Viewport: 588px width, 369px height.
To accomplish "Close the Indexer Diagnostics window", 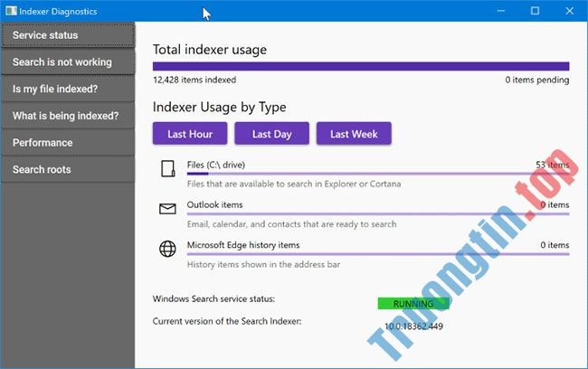I will pos(569,11).
